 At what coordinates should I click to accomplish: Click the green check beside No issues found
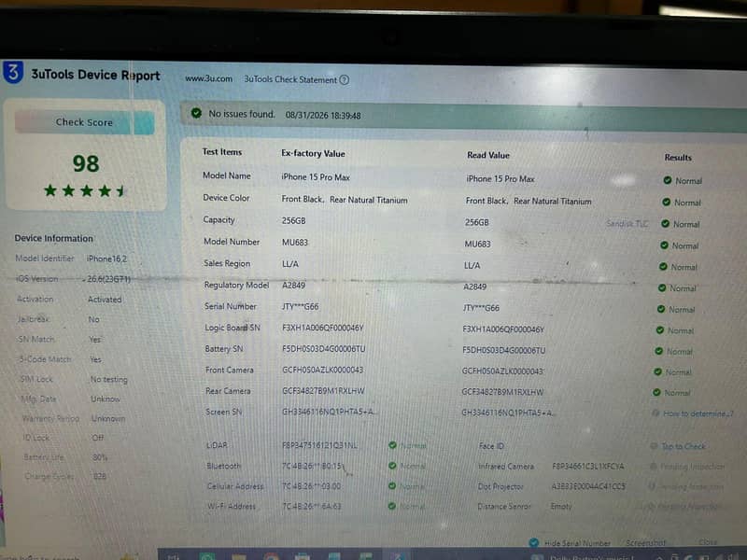(196, 113)
